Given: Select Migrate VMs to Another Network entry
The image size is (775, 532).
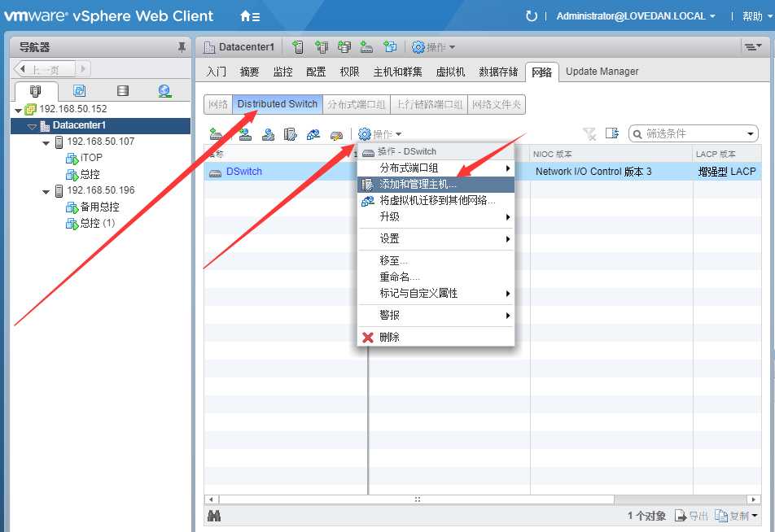Looking at the screenshot, I should pos(436,201).
